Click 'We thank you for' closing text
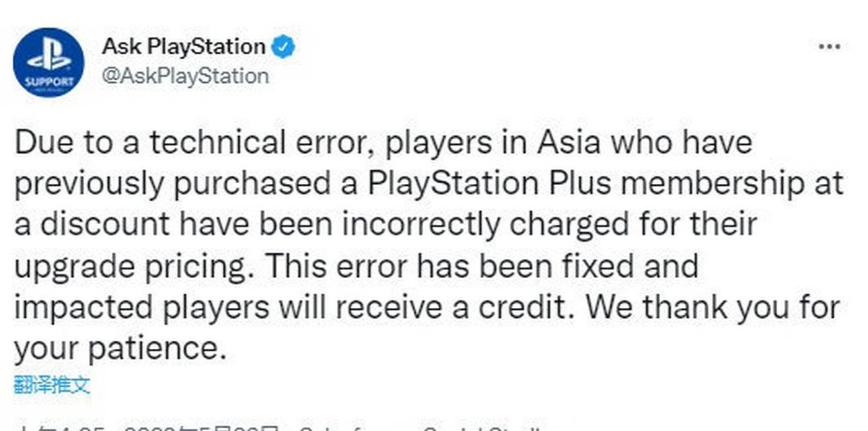The image size is (868, 431). [x=711, y=307]
